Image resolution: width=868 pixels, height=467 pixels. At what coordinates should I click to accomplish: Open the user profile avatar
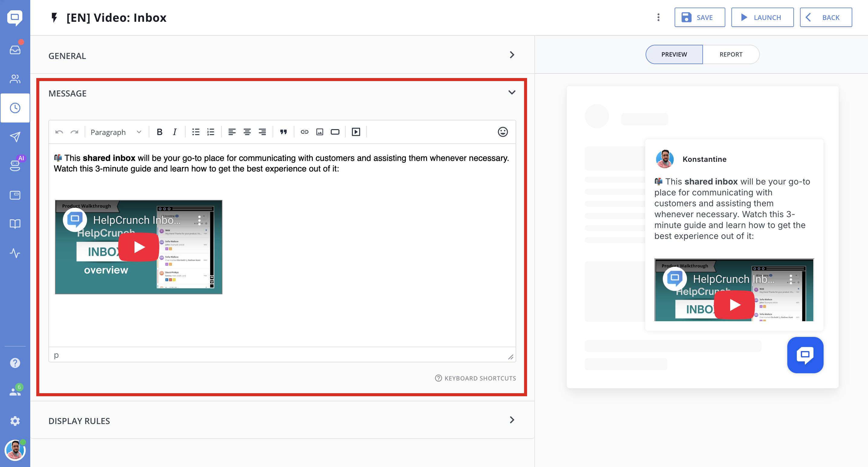(15, 450)
